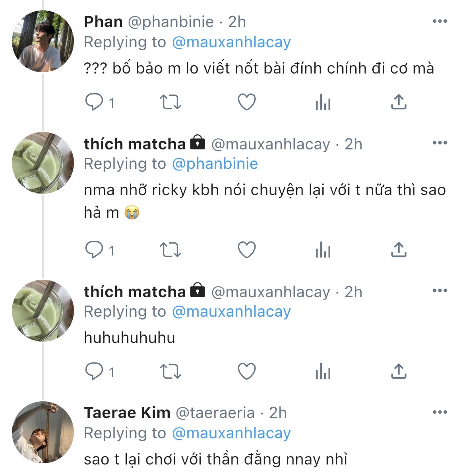Like Phan's reply about bài đính chính

coord(246,102)
